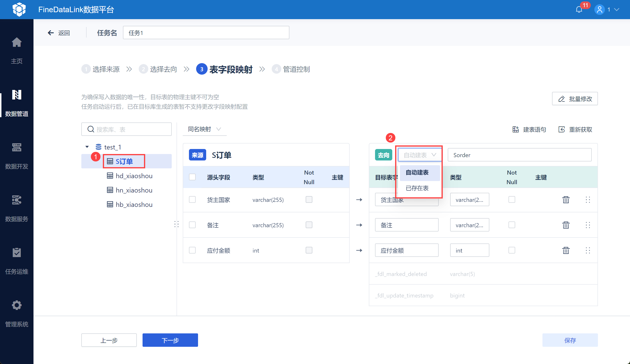Viewport: 630px width, 364px height.
Task: Open 管理系统 gear icon
Action: (17, 305)
